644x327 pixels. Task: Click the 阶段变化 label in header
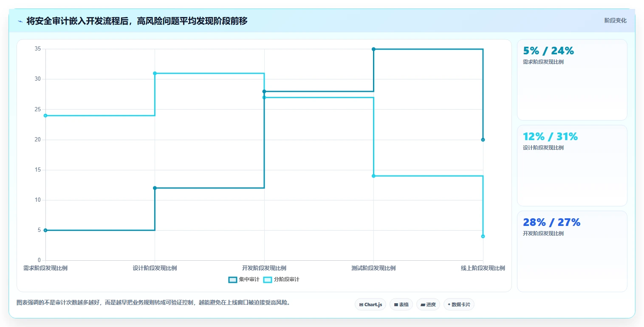point(615,20)
